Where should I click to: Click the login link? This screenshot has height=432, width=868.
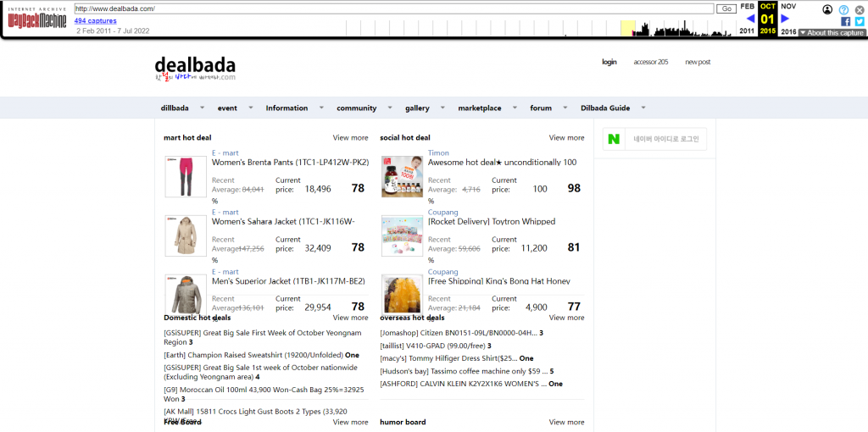pos(609,62)
